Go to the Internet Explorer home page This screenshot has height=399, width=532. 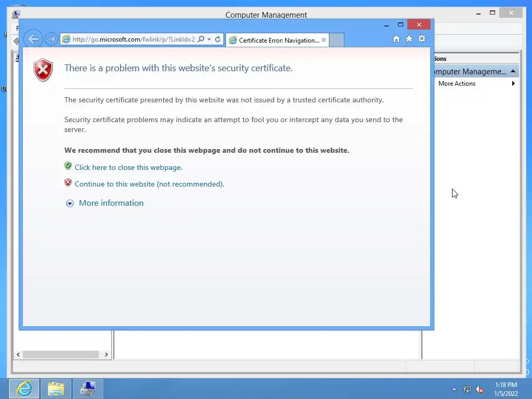[x=396, y=39]
